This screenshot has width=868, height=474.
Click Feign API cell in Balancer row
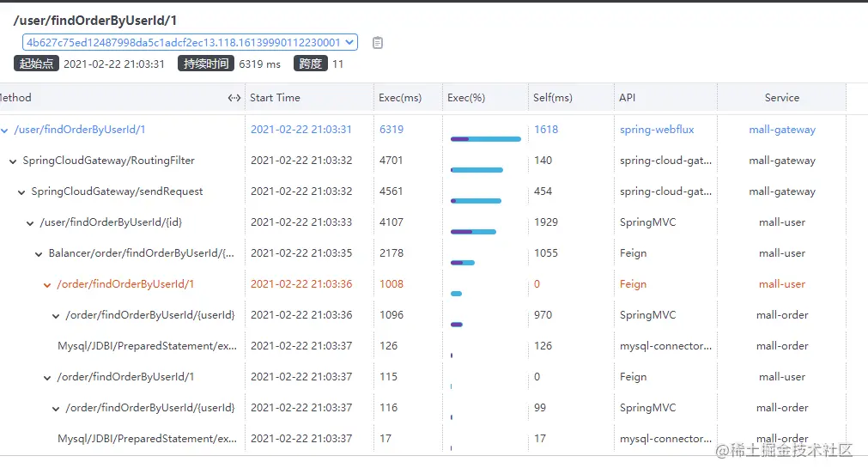[x=633, y=253]
